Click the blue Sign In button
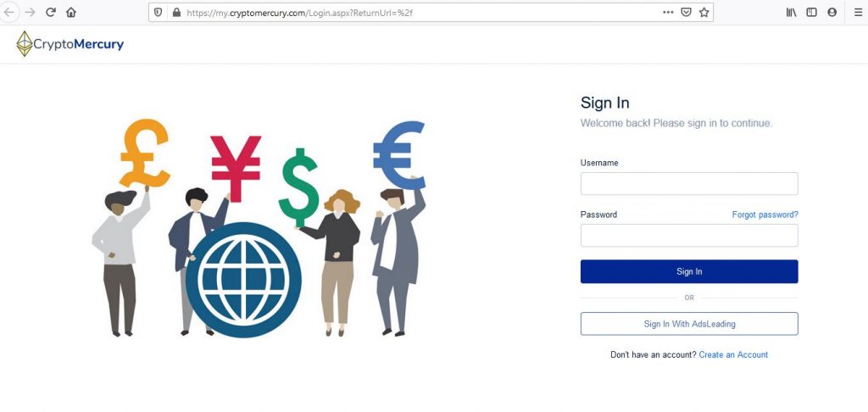Image resolution: width=868 pixels, height=412 pixels. [x=689, y=271]
